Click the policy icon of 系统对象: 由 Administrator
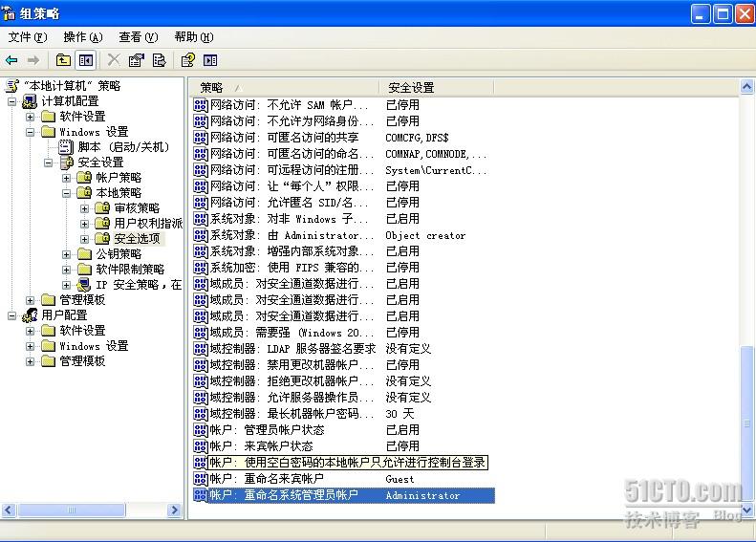 pyautogui.click(x=201, y=235)
